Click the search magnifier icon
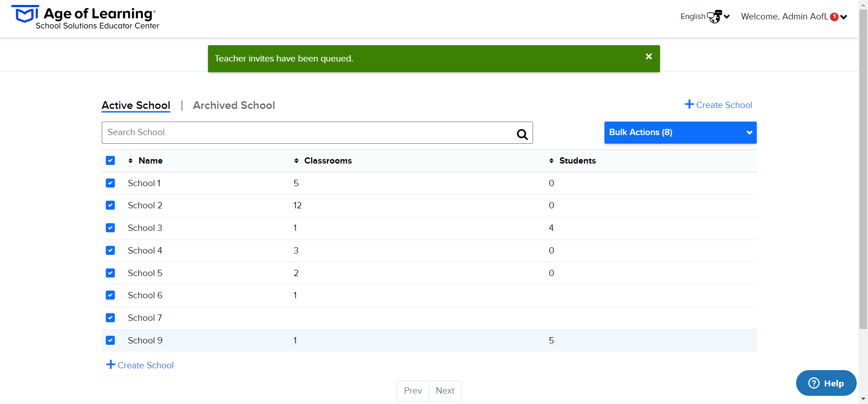 [x=522, y=134]
